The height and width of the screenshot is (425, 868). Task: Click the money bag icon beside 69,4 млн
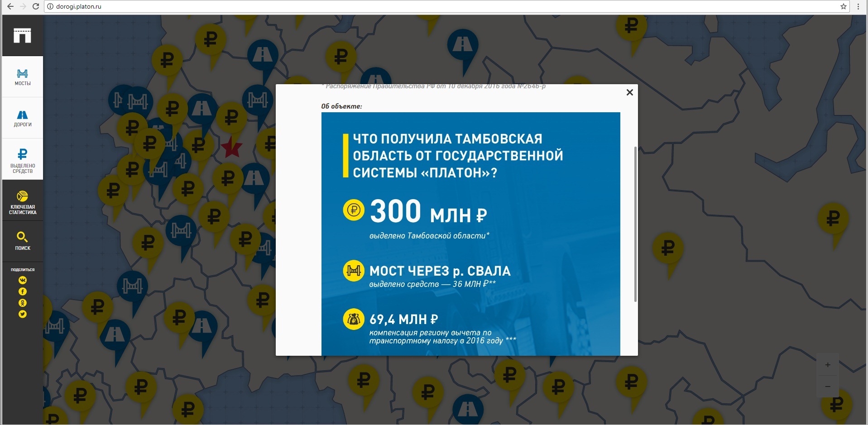354,320
